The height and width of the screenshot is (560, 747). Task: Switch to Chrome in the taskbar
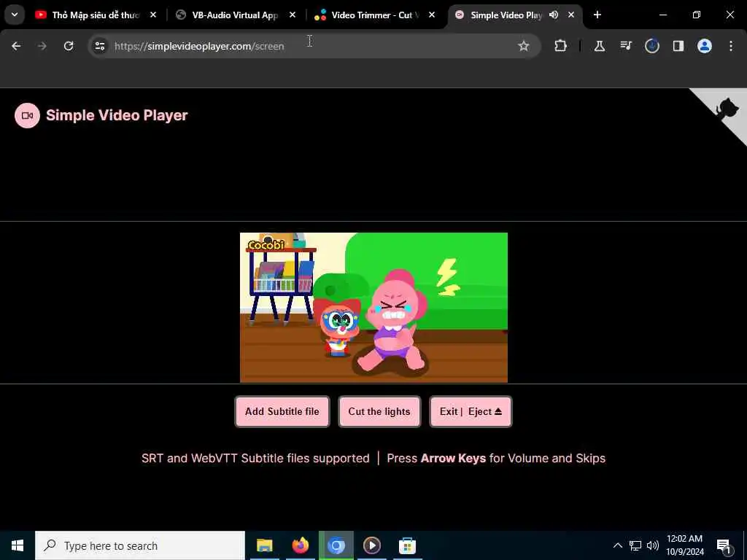(336, 545)
